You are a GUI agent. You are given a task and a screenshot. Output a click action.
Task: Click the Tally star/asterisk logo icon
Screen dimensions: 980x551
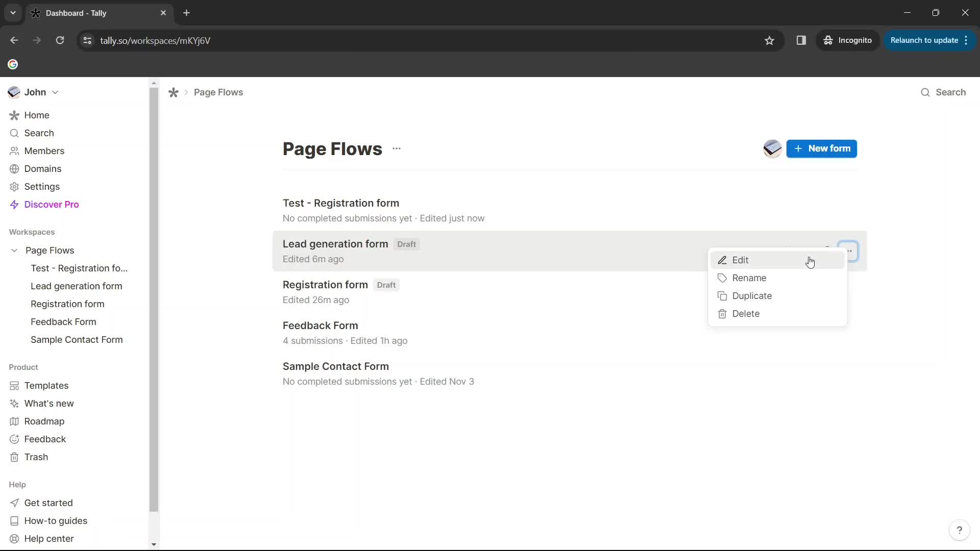(x=174, y=92)
